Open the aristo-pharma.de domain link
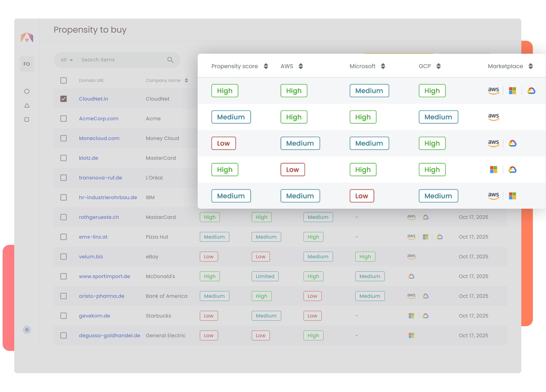Image resolution: width=546 pixels, height=392 pixels. 102,296
